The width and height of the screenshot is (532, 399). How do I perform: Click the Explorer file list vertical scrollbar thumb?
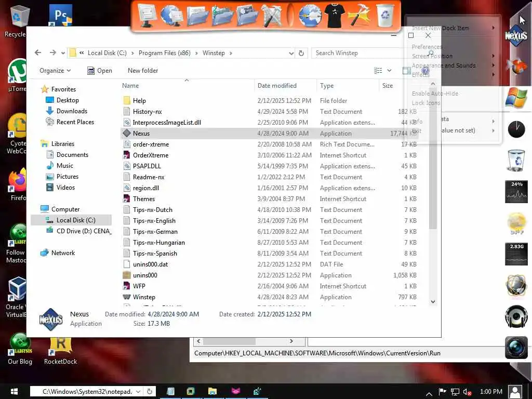[x=433, y=158]
